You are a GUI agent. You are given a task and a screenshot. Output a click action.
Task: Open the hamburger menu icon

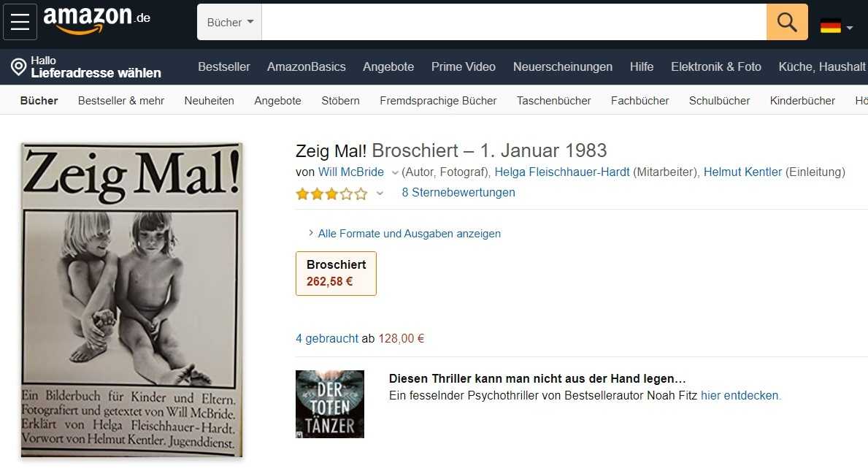pyautogui.click(x=20, y=22)
